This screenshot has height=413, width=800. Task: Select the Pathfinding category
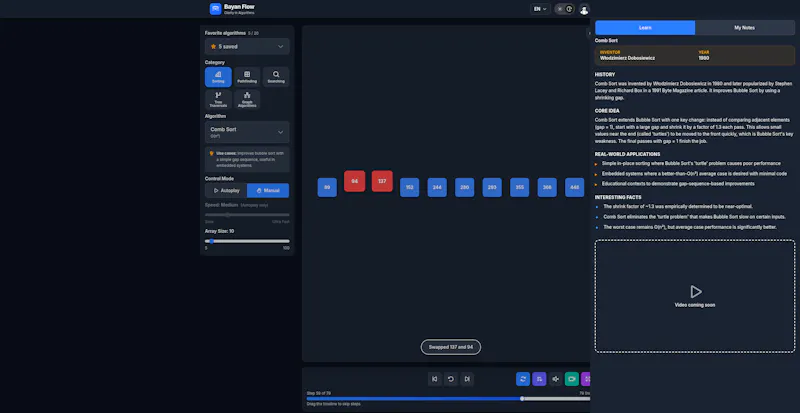pyautogui.click(x=247, y=77)
